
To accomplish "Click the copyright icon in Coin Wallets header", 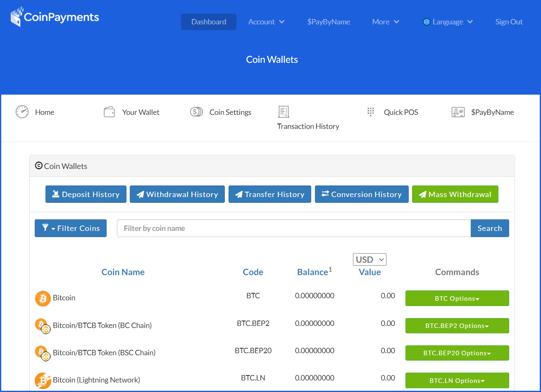I will click(x=39, y=166).
